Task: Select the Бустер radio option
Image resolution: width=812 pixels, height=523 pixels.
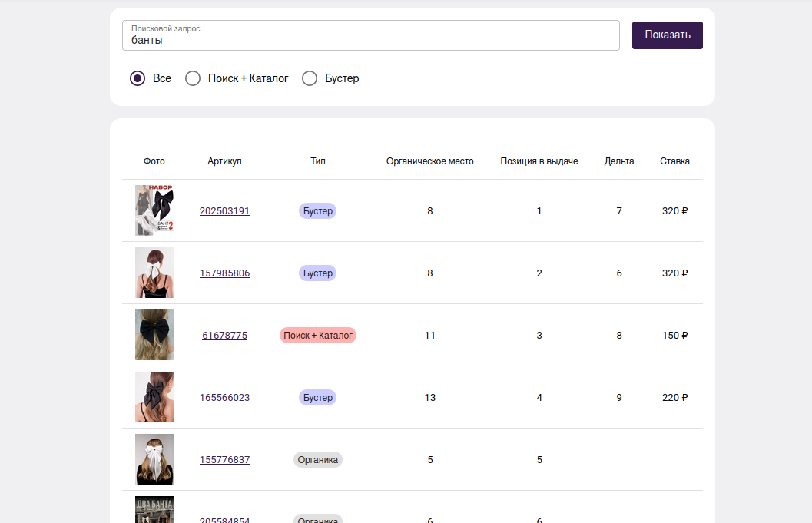Action: click(x=310, y=78)
